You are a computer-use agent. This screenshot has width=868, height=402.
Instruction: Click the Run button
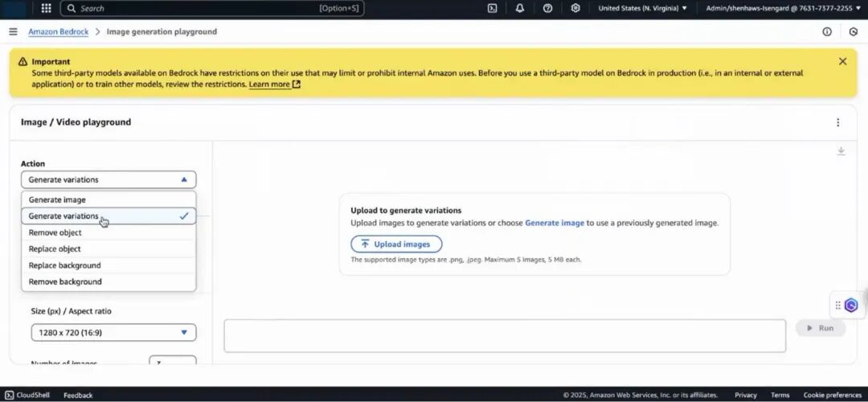click(x=821, y=328)
